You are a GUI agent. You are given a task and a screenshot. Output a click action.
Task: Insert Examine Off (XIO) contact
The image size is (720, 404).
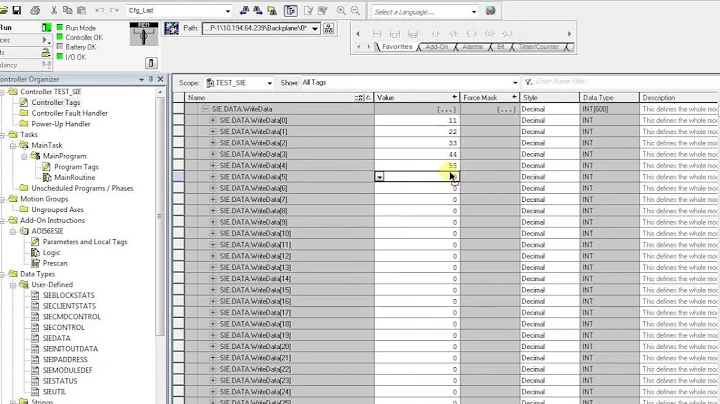click(453, 34)
